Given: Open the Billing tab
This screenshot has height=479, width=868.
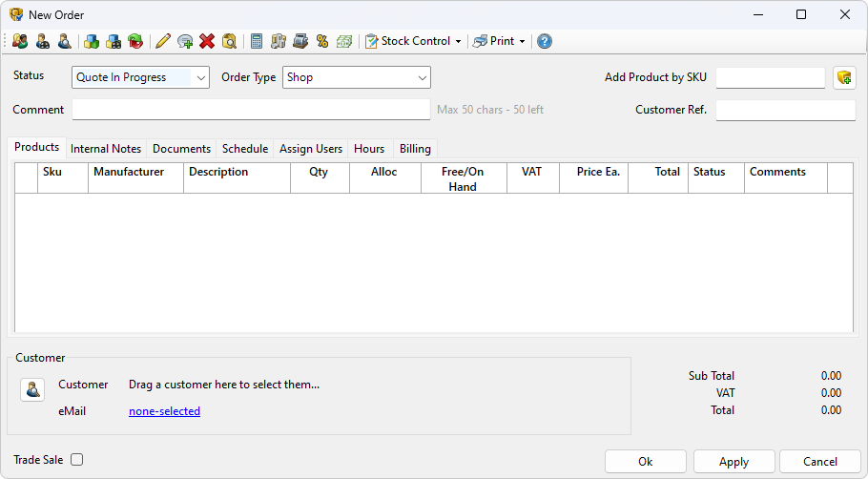Looking at the screenshot, I should pyautogui.click(x=415, y=149).
